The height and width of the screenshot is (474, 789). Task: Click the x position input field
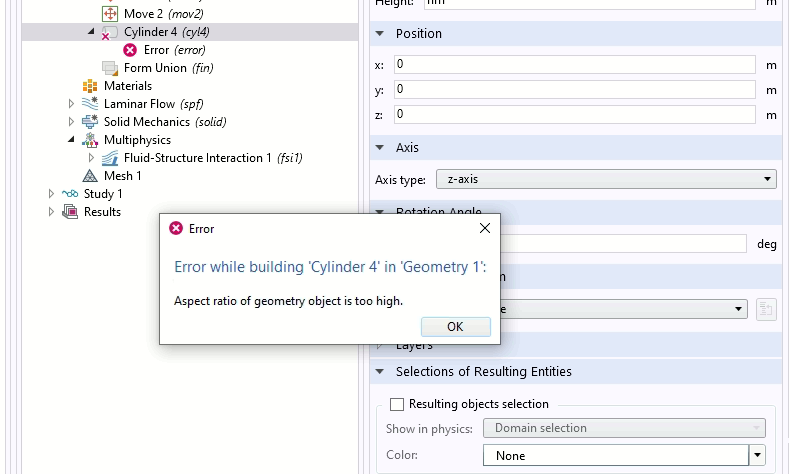[x=574, y=65]
